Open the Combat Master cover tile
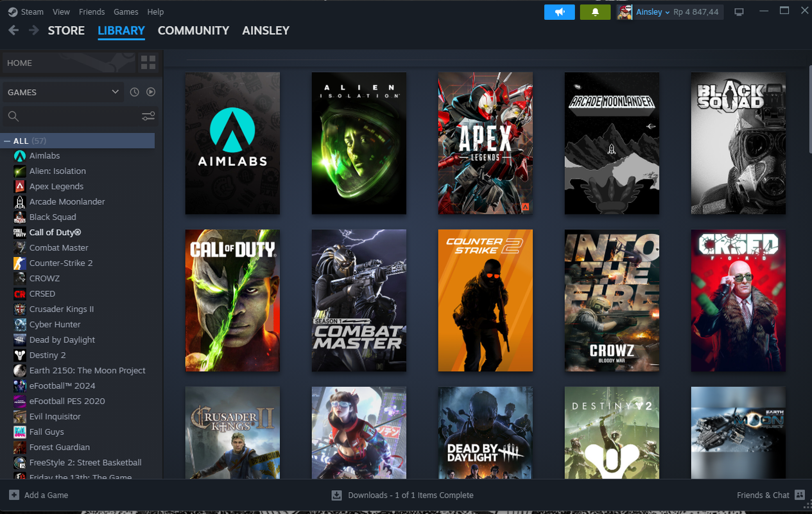 coord(359,301)
